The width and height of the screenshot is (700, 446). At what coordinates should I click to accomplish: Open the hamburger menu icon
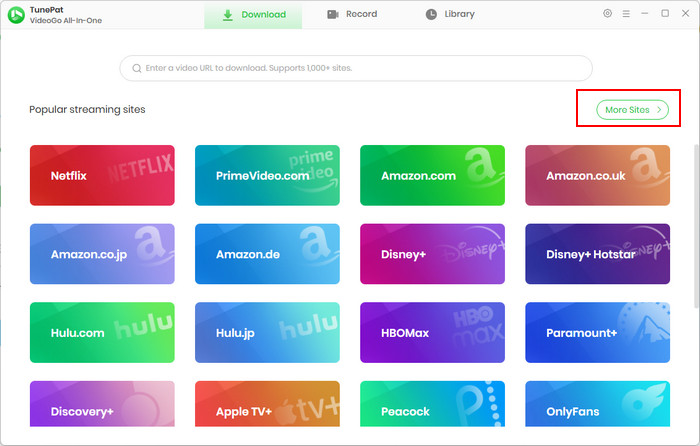pos(626,14)
